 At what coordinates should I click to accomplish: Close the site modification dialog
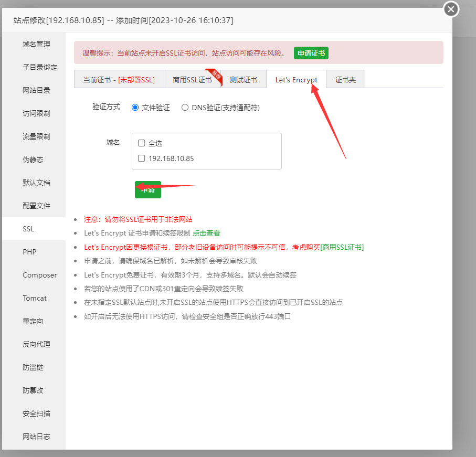[x=450, y=9]
